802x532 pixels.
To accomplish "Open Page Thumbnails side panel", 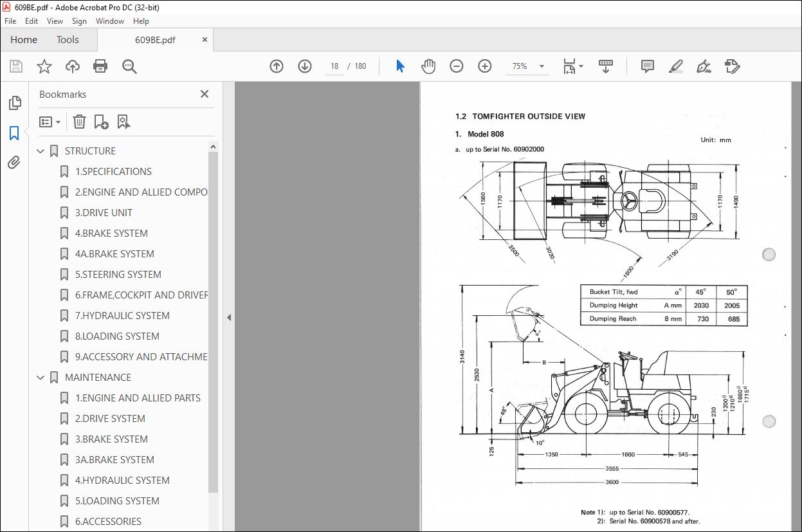I will [x=14, y=103].
